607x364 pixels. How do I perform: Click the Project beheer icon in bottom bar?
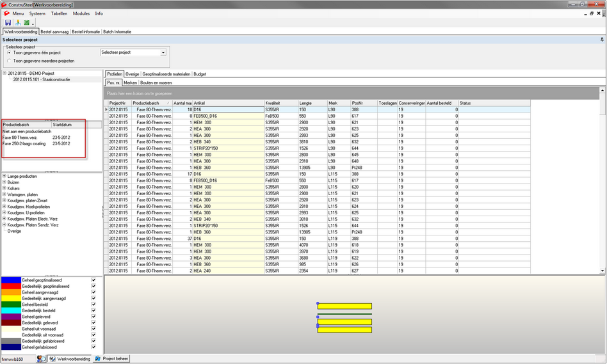point(97,359)
